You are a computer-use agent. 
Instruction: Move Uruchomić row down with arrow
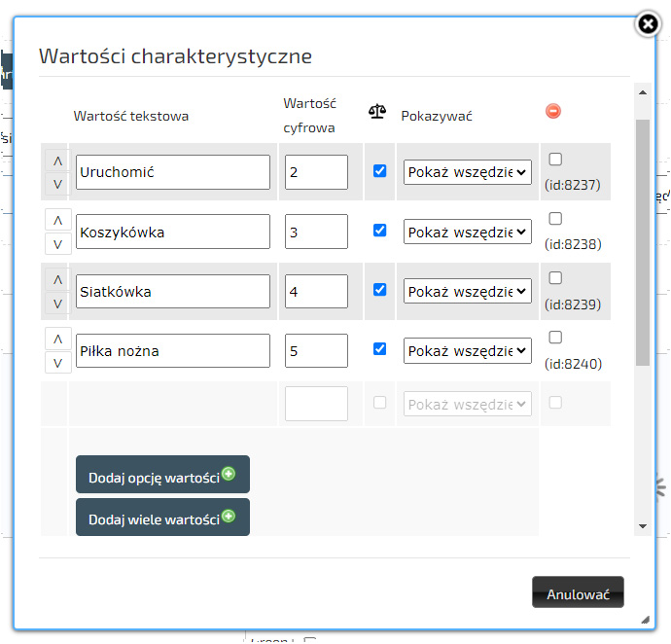(56, 184)
